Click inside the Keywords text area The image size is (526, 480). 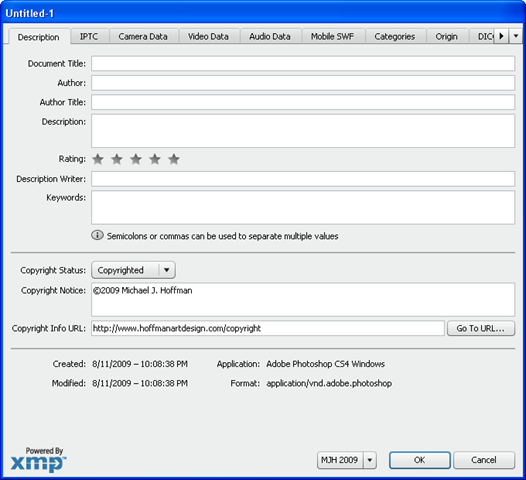point(303,208)
